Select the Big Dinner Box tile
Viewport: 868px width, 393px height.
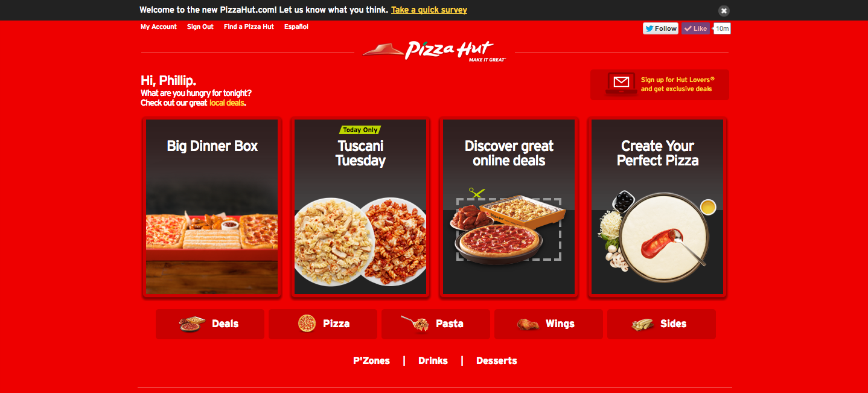coord(212,207)
